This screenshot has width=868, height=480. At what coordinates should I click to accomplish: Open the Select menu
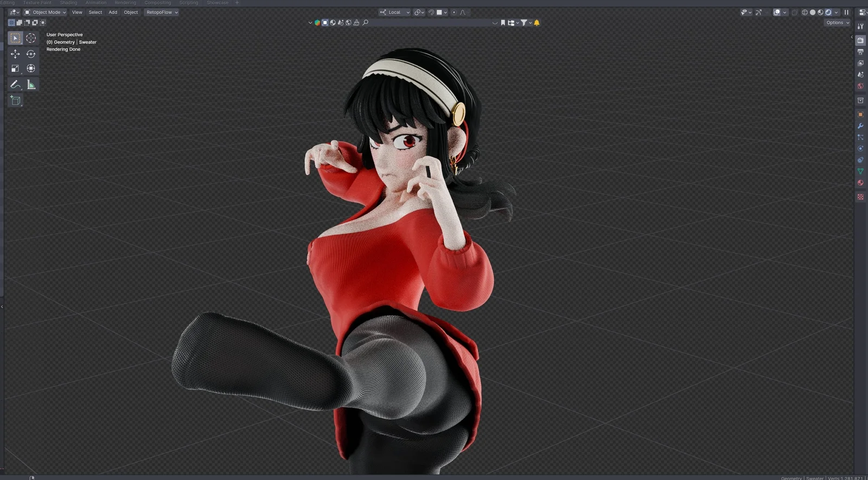pos(95,12)
